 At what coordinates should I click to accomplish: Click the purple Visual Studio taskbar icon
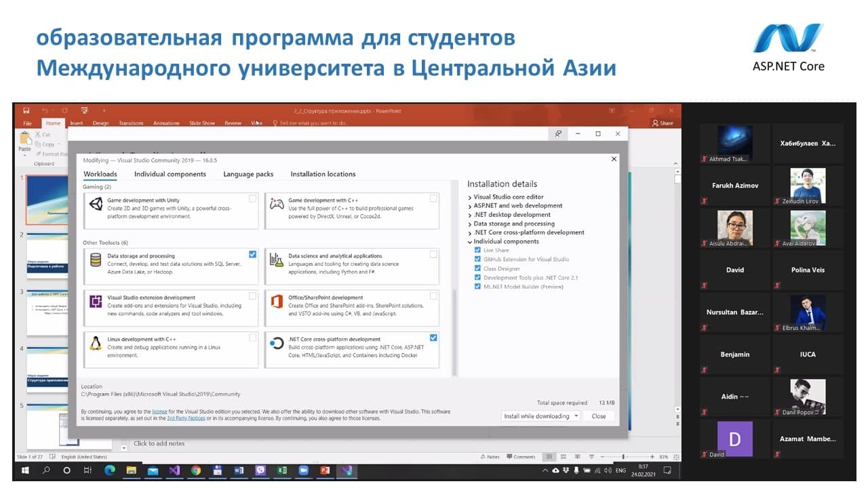tap(174, 470)
